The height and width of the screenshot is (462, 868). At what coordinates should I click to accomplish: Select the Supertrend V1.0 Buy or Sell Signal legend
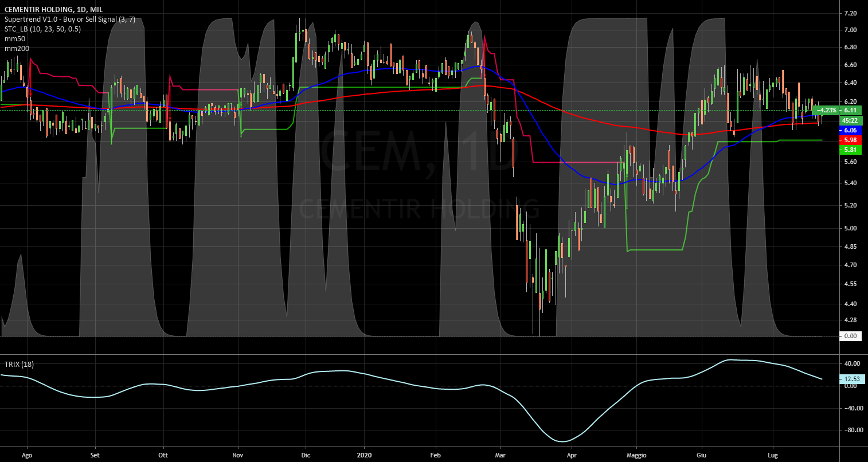70,19
